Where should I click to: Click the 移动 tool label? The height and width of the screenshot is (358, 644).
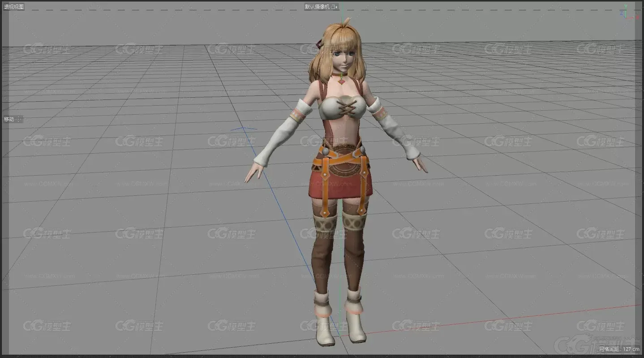pyautogui.click(x=9, y=120)
